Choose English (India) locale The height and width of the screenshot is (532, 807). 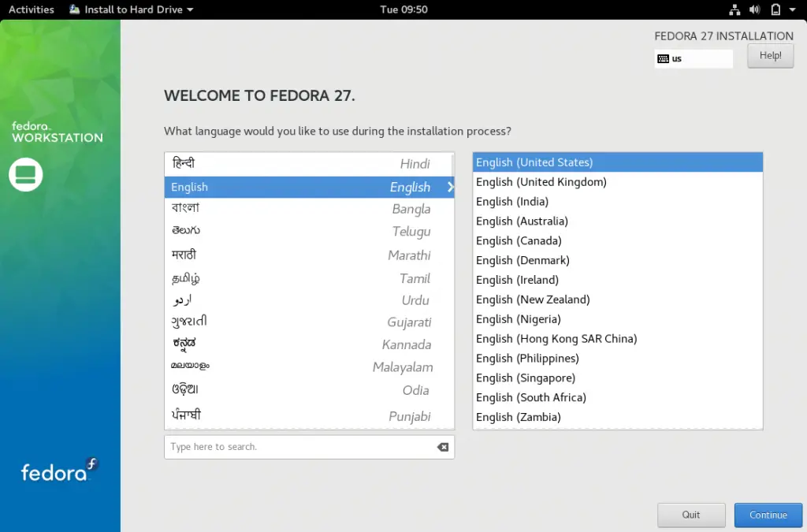pos(618,201)
